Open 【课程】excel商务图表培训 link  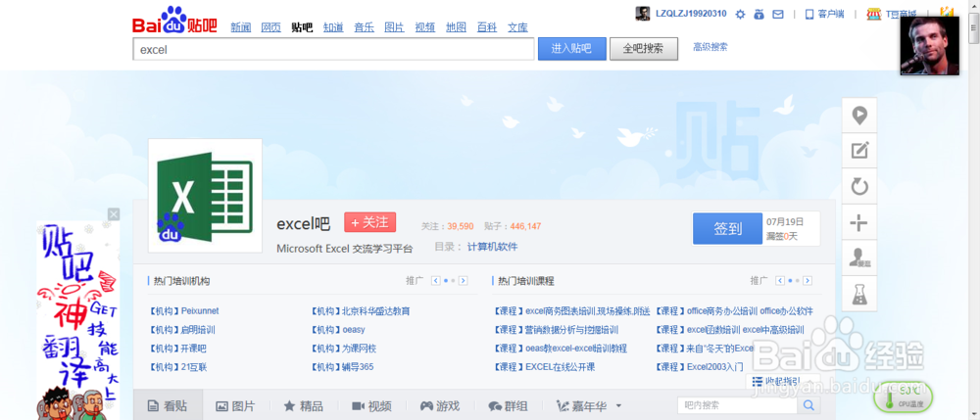pos(571,310)
